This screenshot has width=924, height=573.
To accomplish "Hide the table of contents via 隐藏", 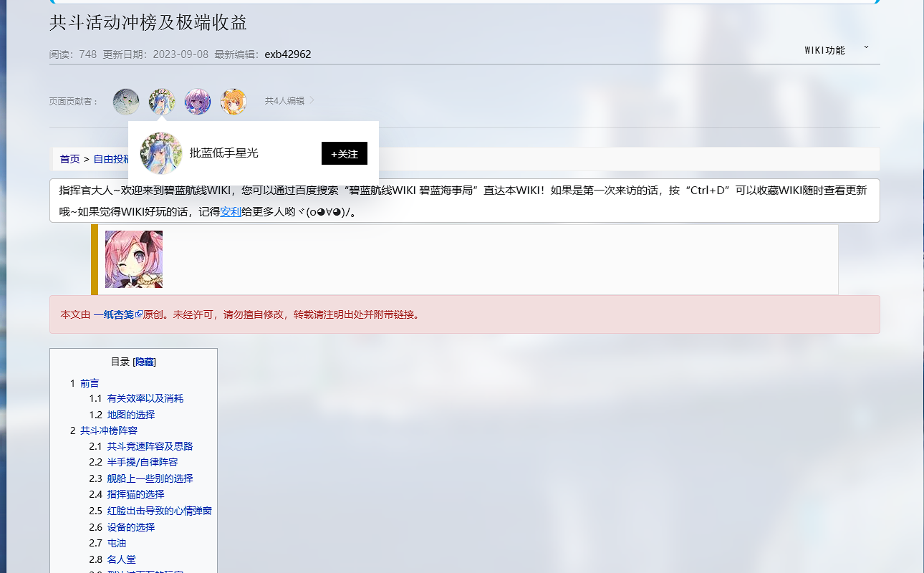I will coord(145,362).
